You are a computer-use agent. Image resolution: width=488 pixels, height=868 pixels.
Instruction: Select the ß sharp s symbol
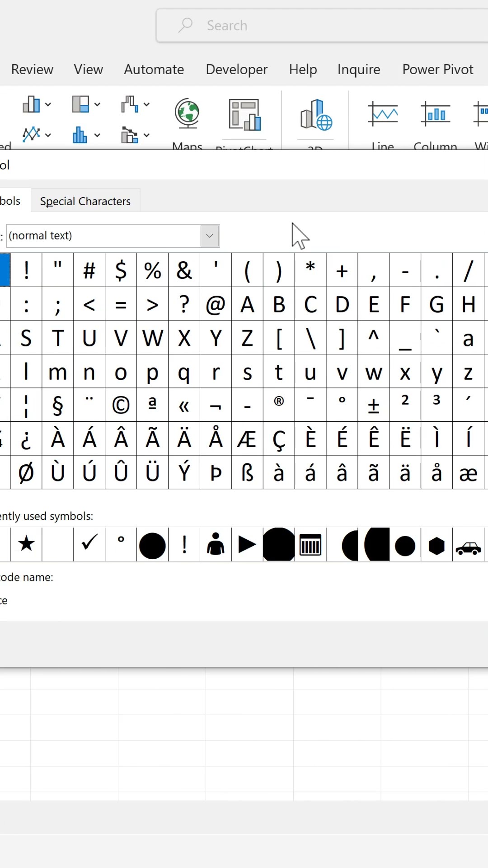pos(247,472)
